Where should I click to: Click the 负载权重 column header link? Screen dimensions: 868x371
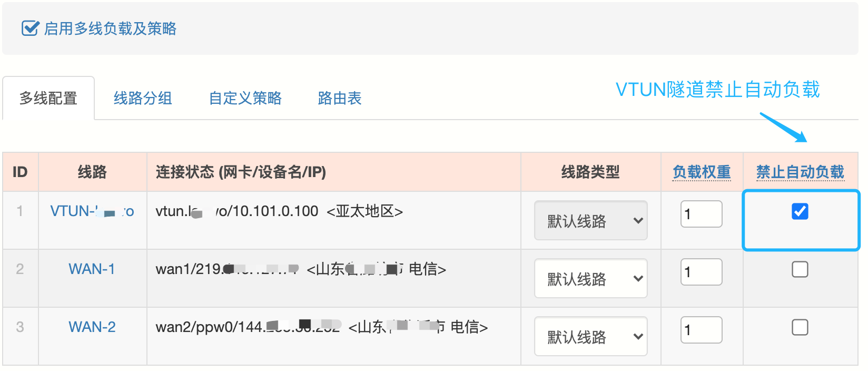[x=701, y=172]
